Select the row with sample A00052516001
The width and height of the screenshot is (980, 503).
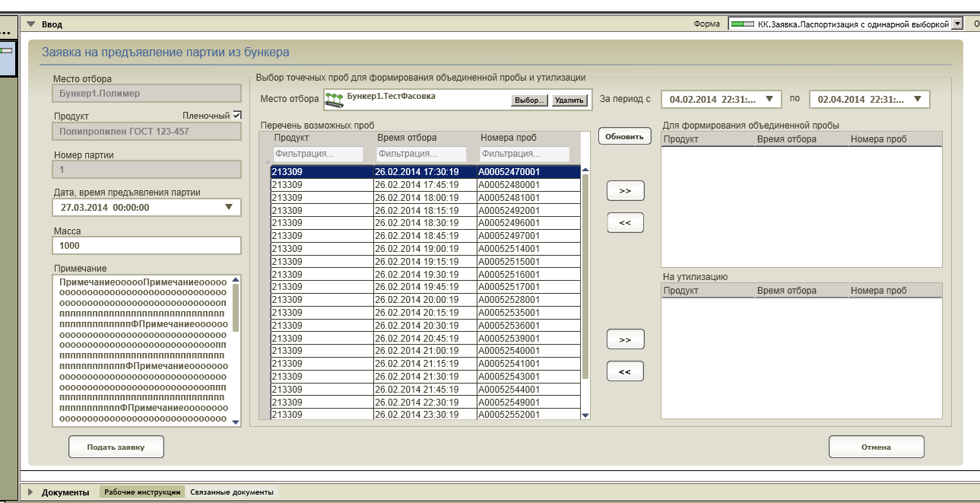(425, 274)
